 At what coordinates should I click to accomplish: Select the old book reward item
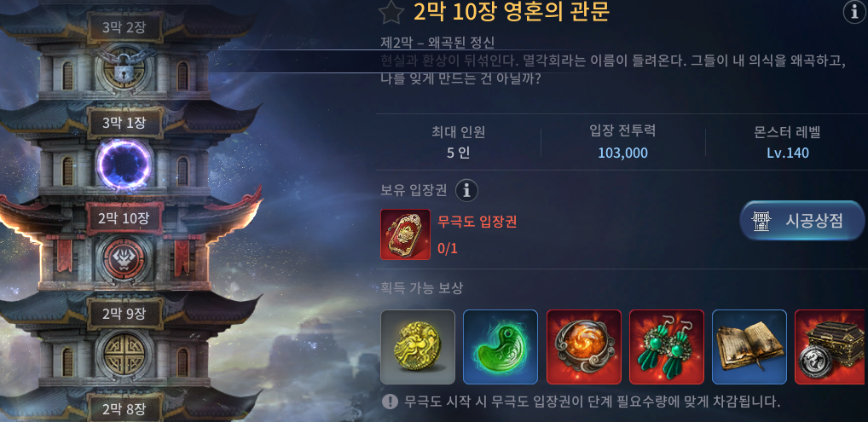point(749,347)
